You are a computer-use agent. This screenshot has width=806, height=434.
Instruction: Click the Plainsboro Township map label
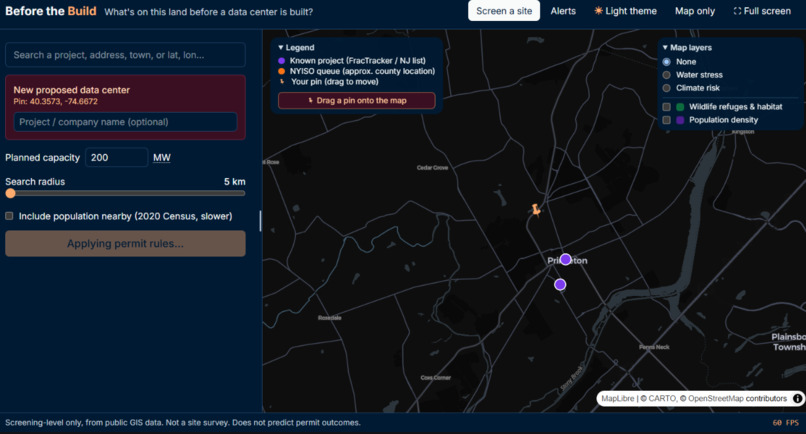pyautogui.click(x=788, y=342)
